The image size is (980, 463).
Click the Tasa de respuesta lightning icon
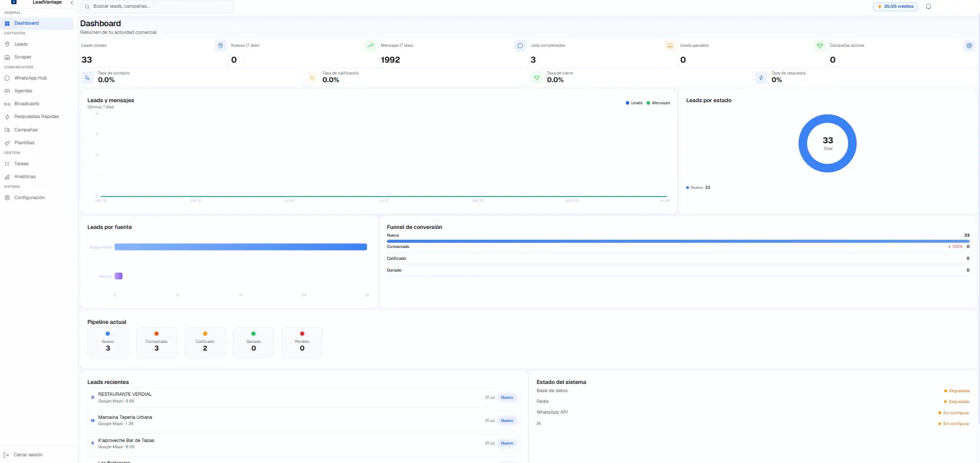click(x=761, y=78)
